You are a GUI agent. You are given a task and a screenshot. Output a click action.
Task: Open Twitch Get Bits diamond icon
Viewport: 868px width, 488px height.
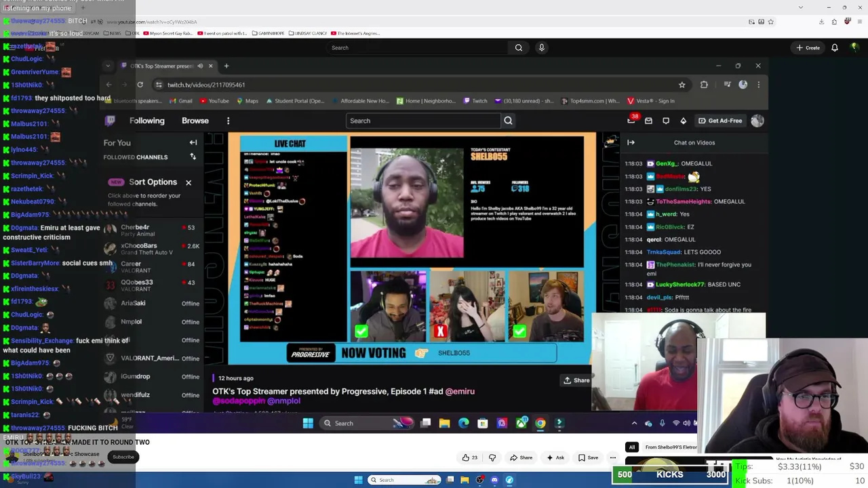[683, 121]
